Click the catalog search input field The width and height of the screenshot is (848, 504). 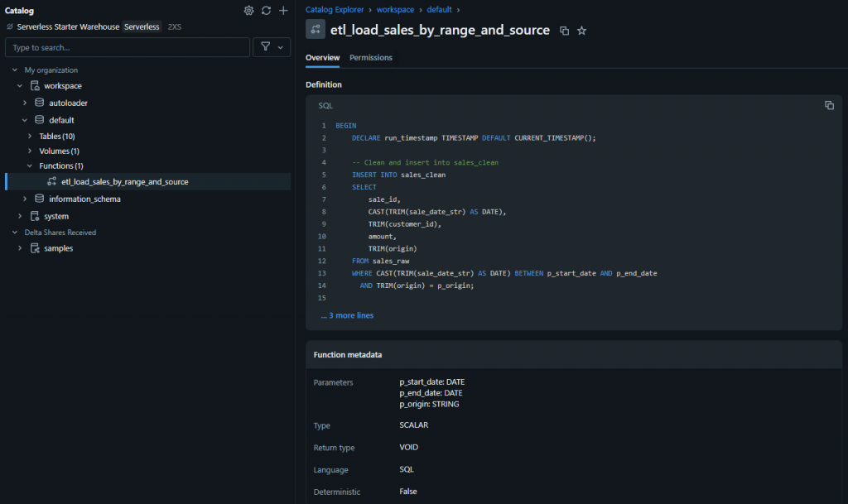click(128, 48)
